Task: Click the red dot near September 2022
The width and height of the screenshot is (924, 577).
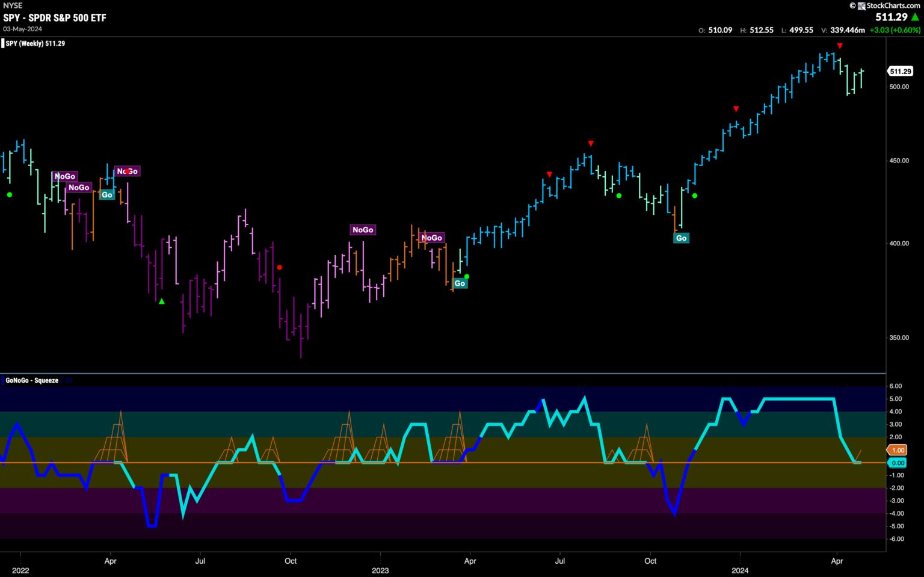Action: 279,267
